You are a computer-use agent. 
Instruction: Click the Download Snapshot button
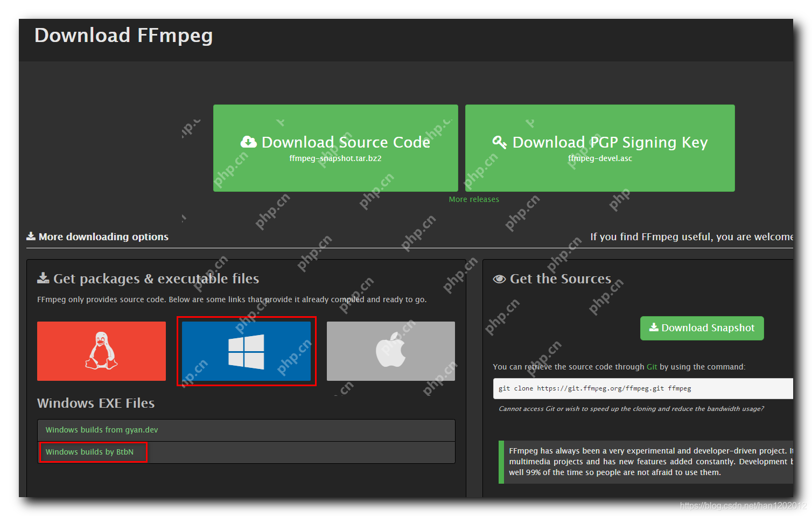pyautogui.click(x=702, y=328)
